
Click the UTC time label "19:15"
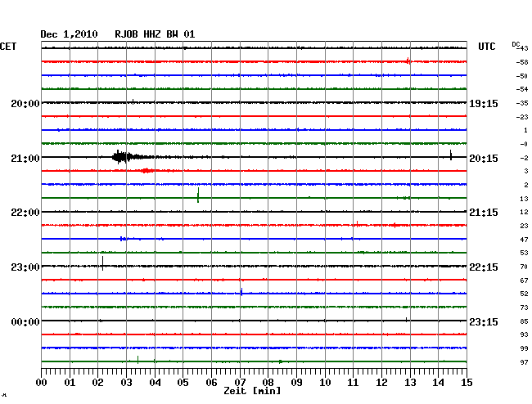click(484, 103)
